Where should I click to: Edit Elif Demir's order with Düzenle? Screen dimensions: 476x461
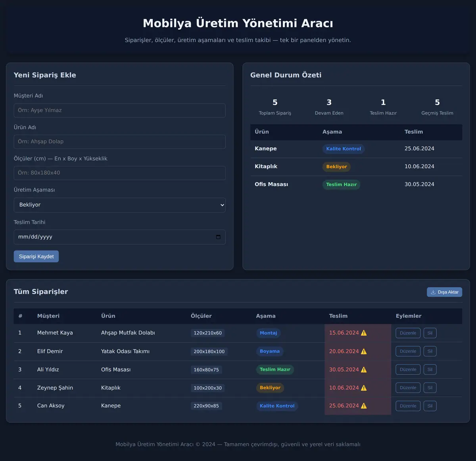point(408,351)
